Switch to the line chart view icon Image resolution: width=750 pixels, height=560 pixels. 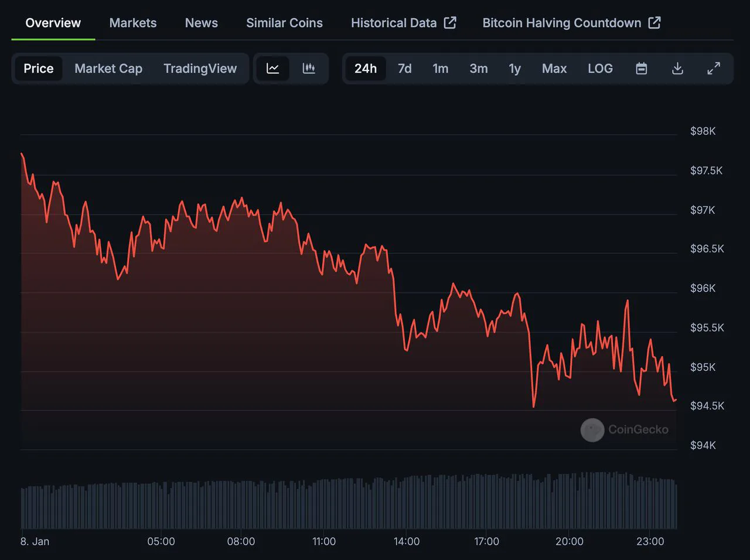pyautogui.click(x=272, y=69)
